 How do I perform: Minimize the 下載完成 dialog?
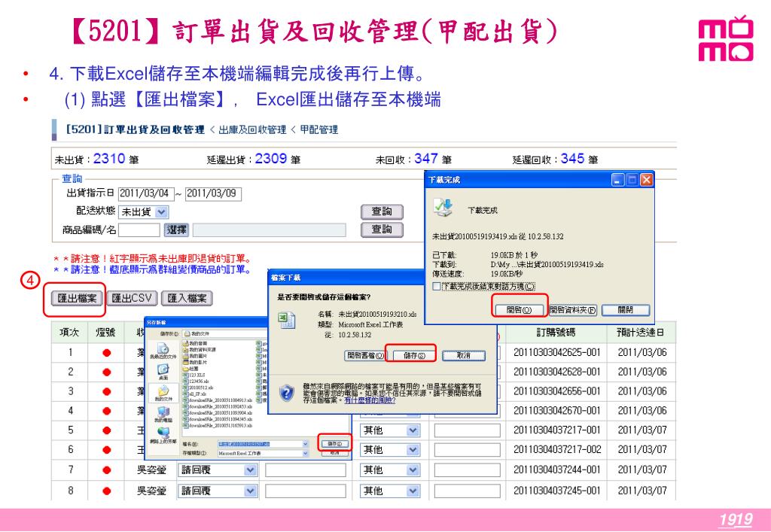pos(618,180)
